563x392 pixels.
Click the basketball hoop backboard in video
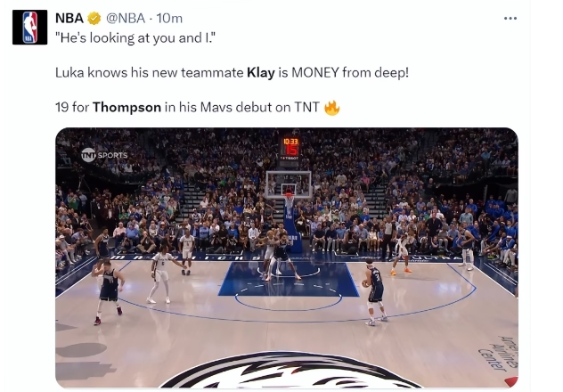(x=289, y=184)
